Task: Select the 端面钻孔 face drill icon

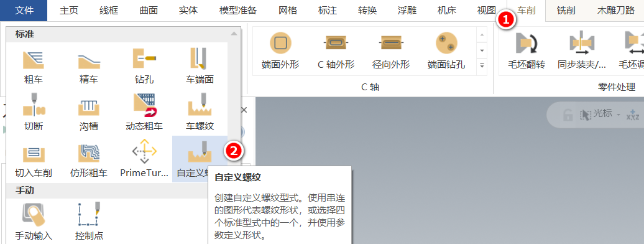Action: tap(446, 51)
